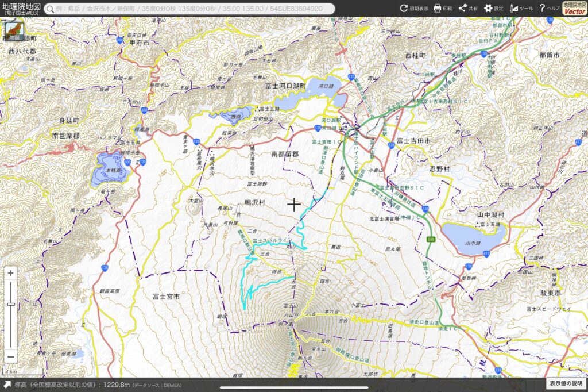Image resolution: width=588 pixels, height=392 pixels.
Task: Open ヘルプ help
Action: (x=550, y=8)
